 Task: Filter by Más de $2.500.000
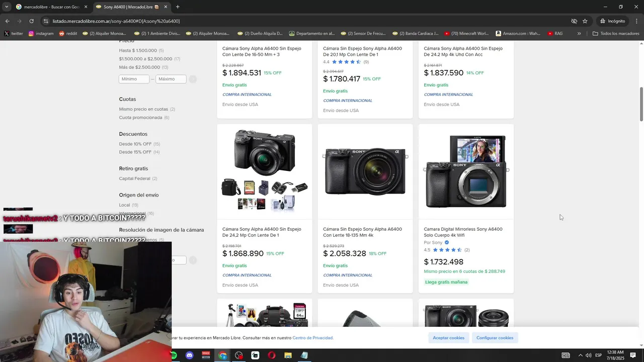click(x=139, y=67)
